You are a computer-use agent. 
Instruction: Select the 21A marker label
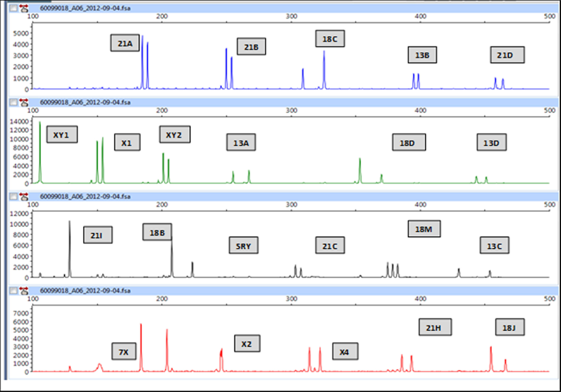coord(125,43)
